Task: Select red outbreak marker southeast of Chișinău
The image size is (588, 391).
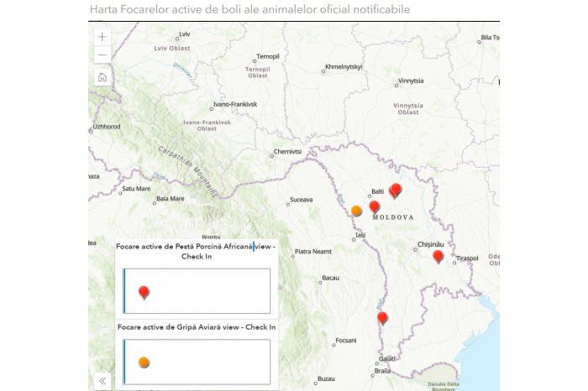Action: pos(438,256)
